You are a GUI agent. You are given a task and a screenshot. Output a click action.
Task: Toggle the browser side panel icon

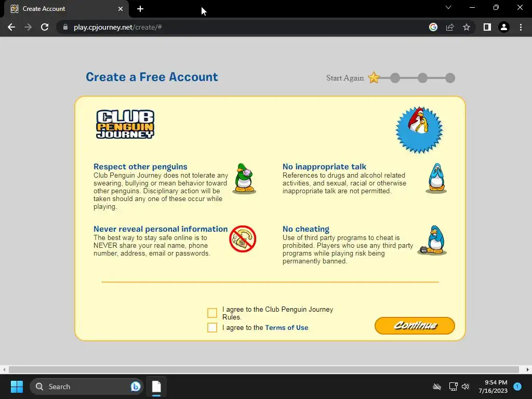tap(487, 27)
